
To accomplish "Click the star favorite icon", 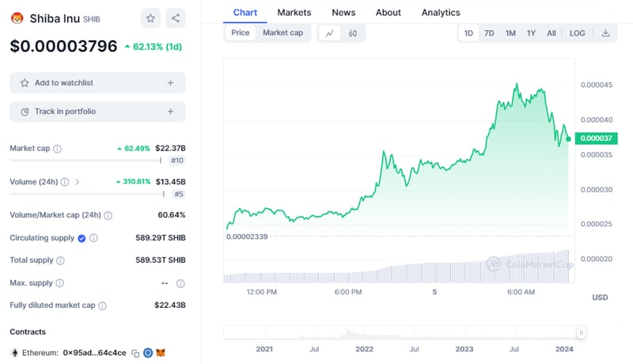I will click(x=150, y=17).
